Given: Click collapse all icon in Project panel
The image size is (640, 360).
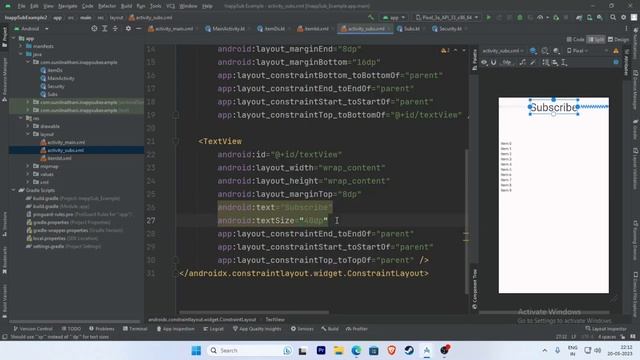Looking at the screenshot, I should pos(115,29).
